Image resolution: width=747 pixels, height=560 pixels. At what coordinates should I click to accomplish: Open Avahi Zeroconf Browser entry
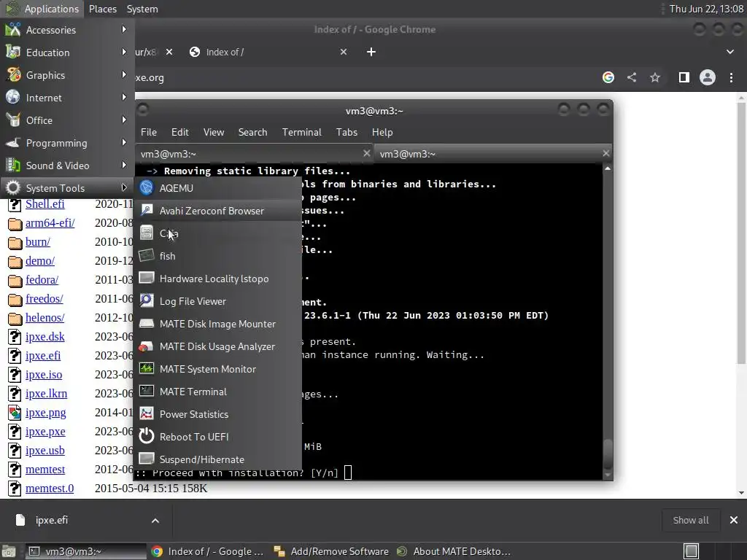tap(217, 211)
